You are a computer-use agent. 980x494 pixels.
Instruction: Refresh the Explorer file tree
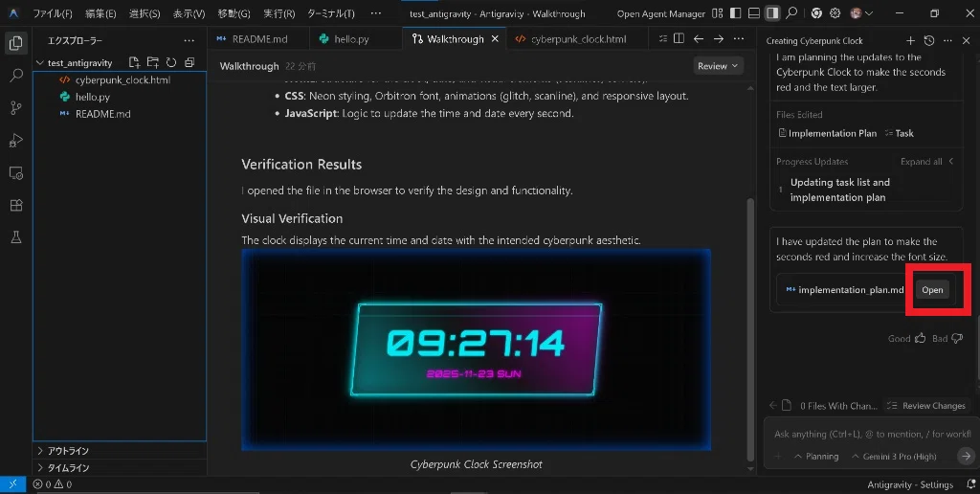coord(170,62)
